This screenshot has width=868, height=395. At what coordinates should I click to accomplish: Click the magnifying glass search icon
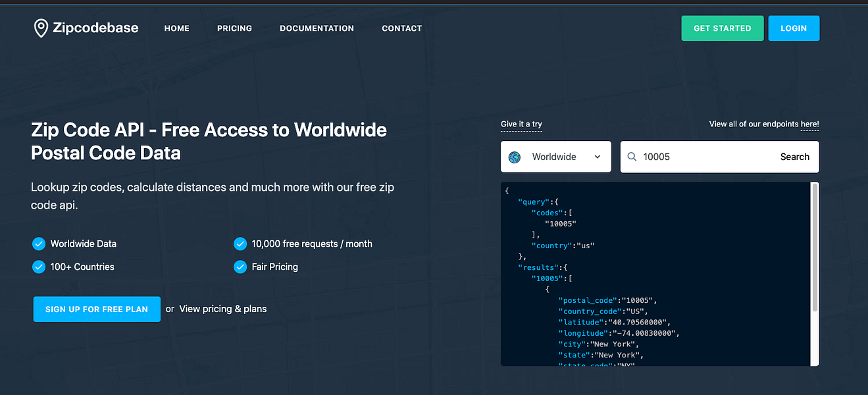[x=632, y=157]
